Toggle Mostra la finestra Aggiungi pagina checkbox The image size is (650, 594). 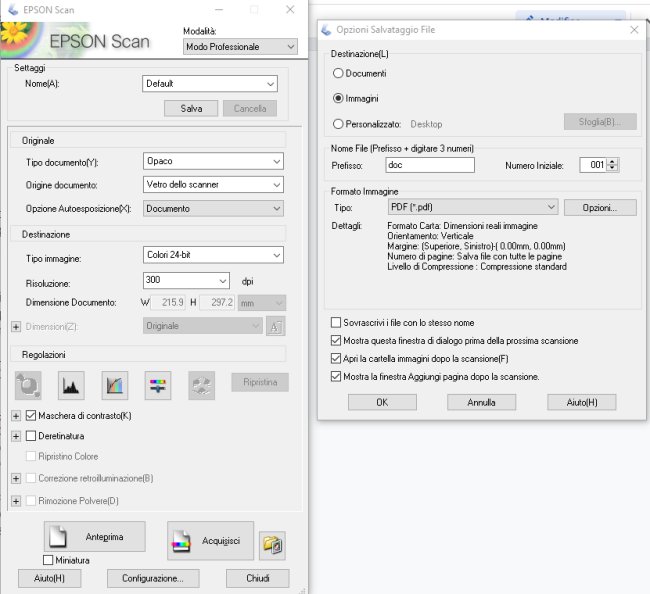pyautogui.click(x=336, y=376)
